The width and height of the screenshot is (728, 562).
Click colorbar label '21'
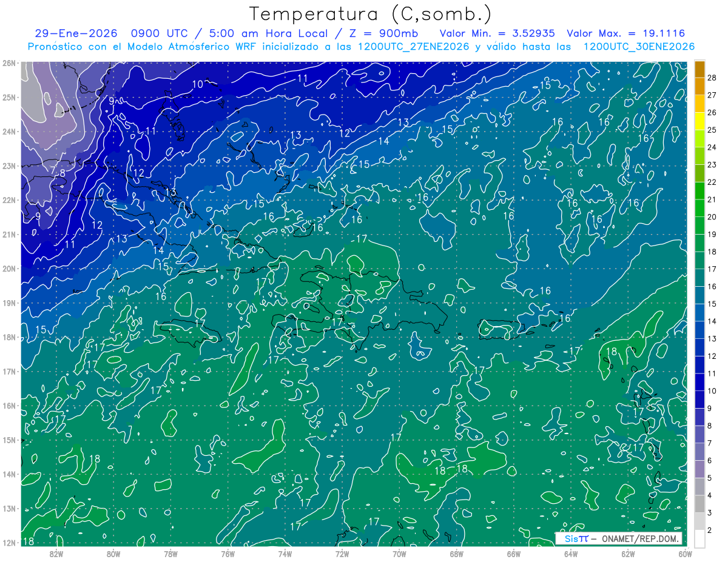click(712, 199)
